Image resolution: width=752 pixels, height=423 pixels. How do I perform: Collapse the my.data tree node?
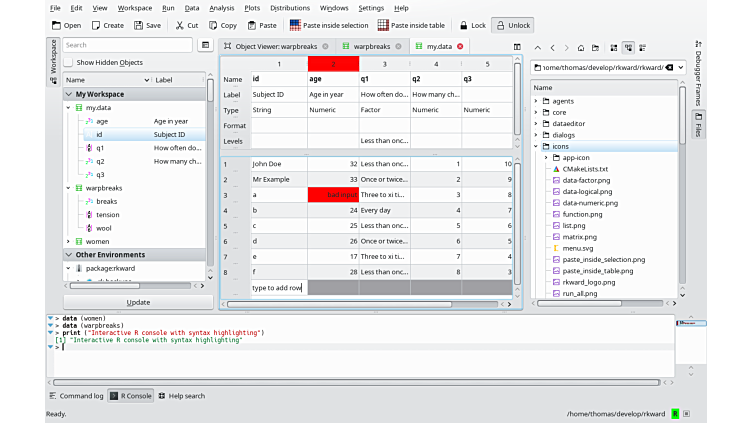point(68,108)
